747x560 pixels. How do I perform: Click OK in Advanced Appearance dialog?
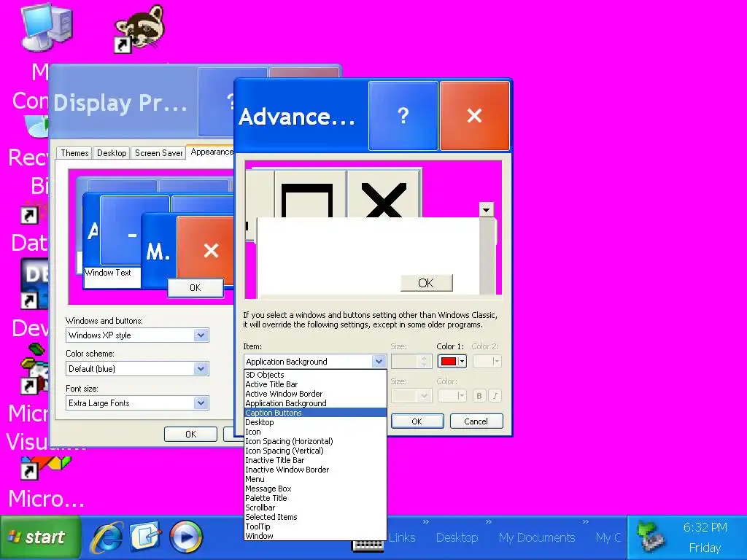[x=417, y=421]
